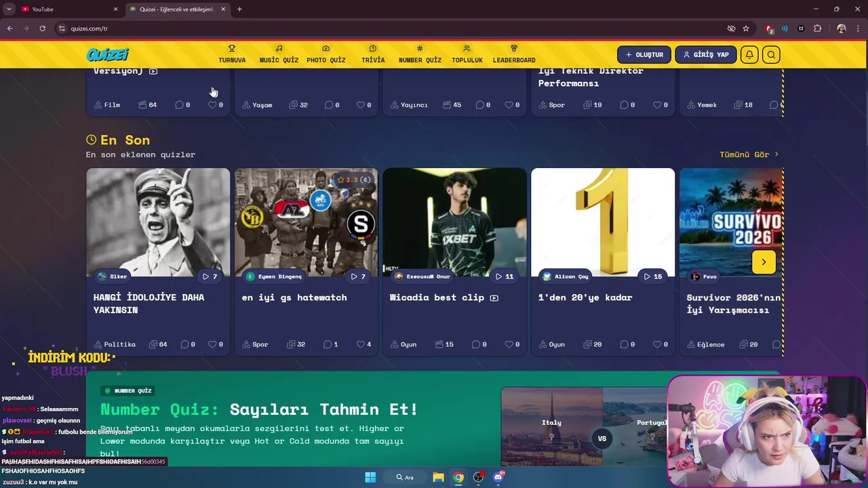Click the Giriş Yap login button
Screen dimensions: 868x488
(x=706, y=55)
